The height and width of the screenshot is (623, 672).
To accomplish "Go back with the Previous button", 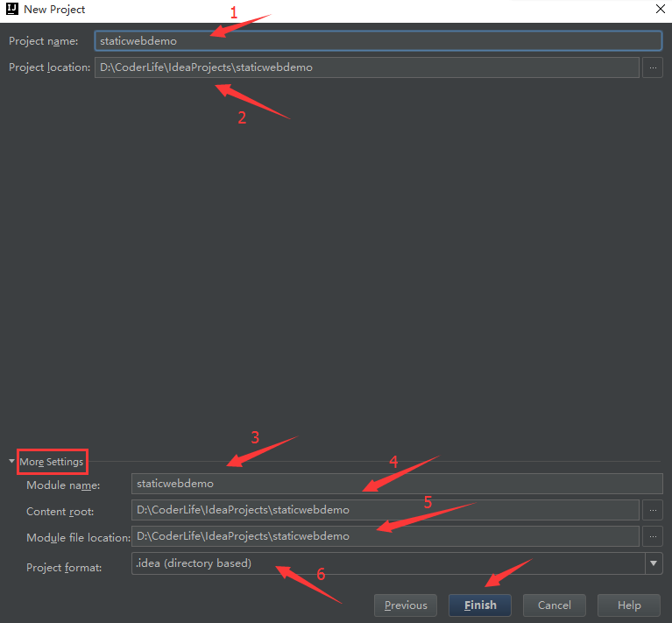I will pyautogui.click(x=406, y=605).
